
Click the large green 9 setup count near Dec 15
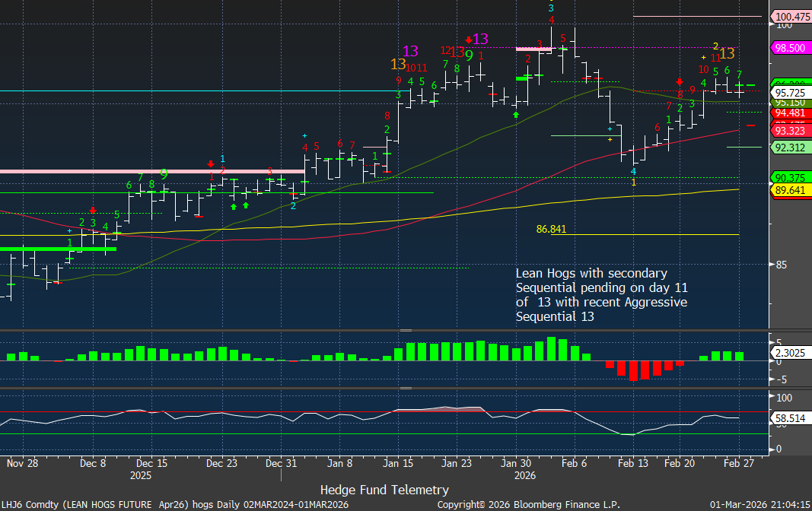[x=164, y=174]
